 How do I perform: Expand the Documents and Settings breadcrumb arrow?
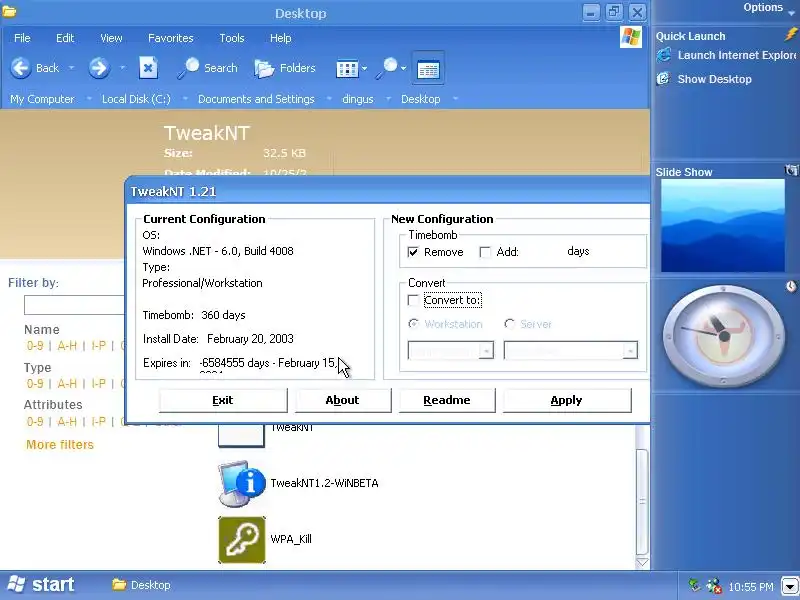click(329, 98)
